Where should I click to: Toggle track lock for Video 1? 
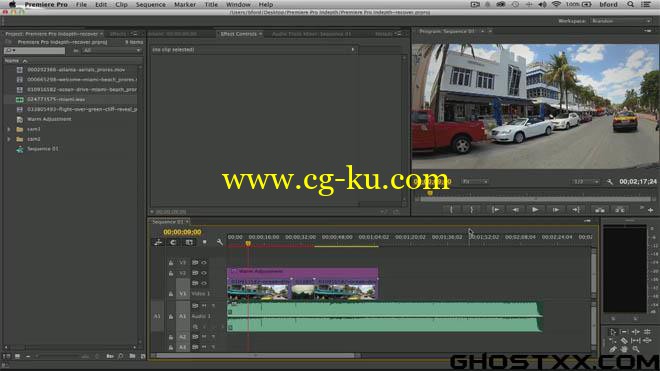171,294
